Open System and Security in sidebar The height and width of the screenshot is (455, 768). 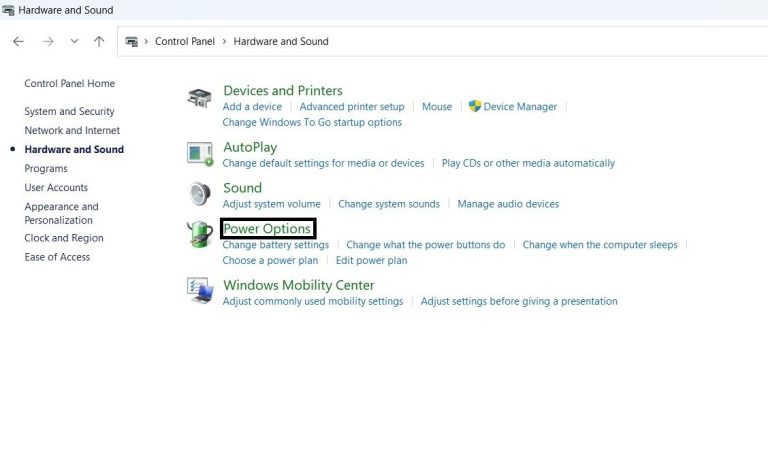click(69, 112)
